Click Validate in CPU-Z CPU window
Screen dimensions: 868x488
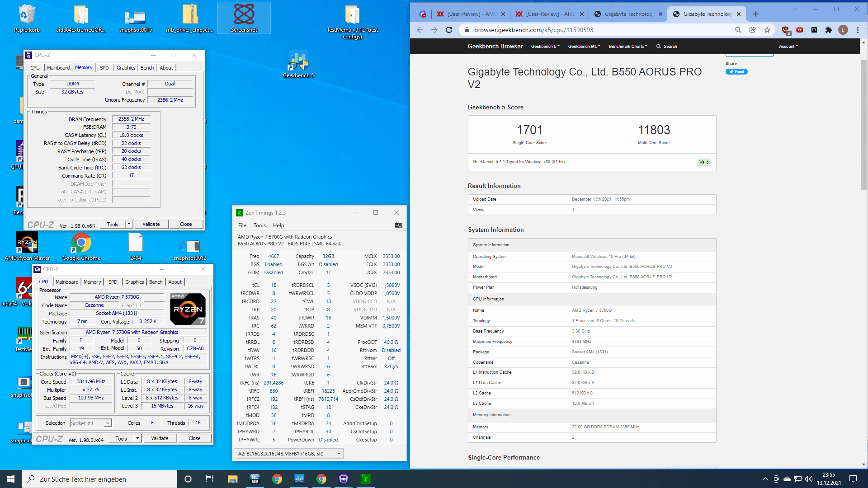tap(160, 438)
